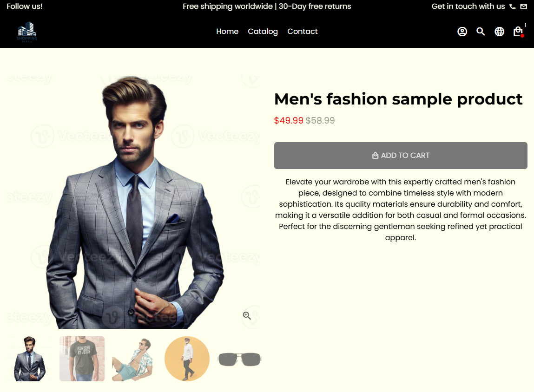Select the gray suit thumbnail

tap(29, 359)
